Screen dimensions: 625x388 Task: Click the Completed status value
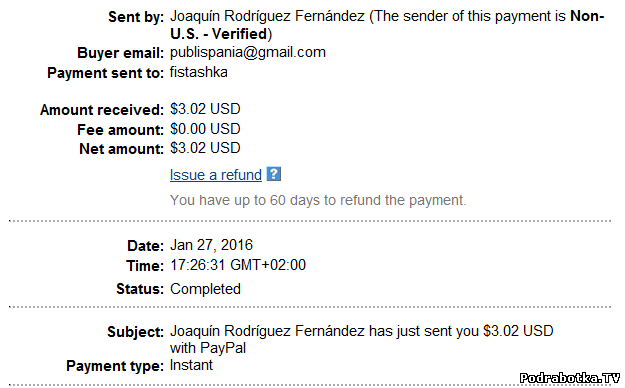click(205, 289)
